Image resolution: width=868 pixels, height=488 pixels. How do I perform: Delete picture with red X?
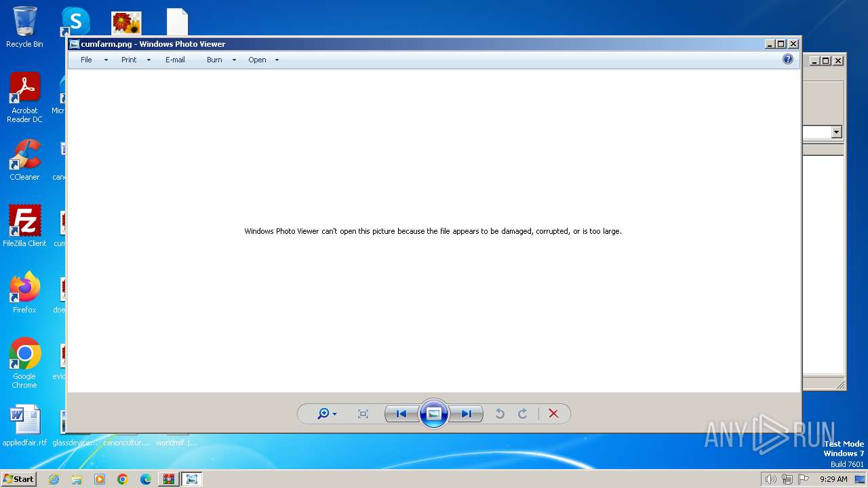click(553, 413)
